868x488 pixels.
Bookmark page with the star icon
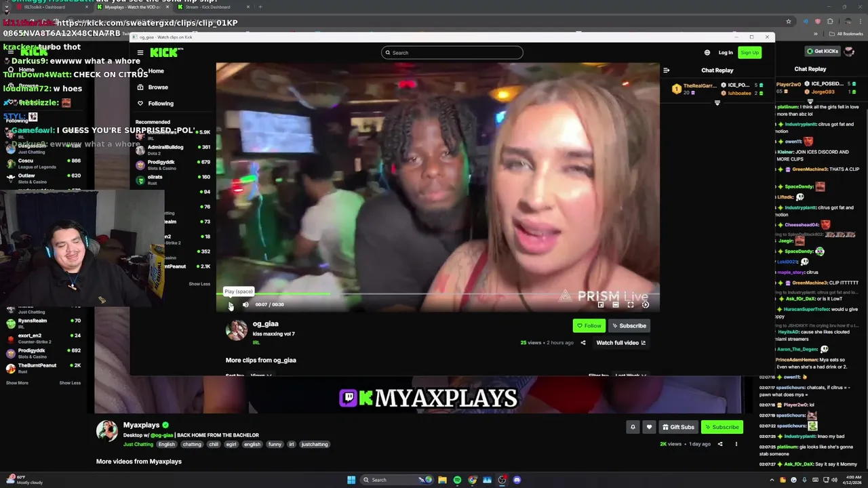pos(789,21)
